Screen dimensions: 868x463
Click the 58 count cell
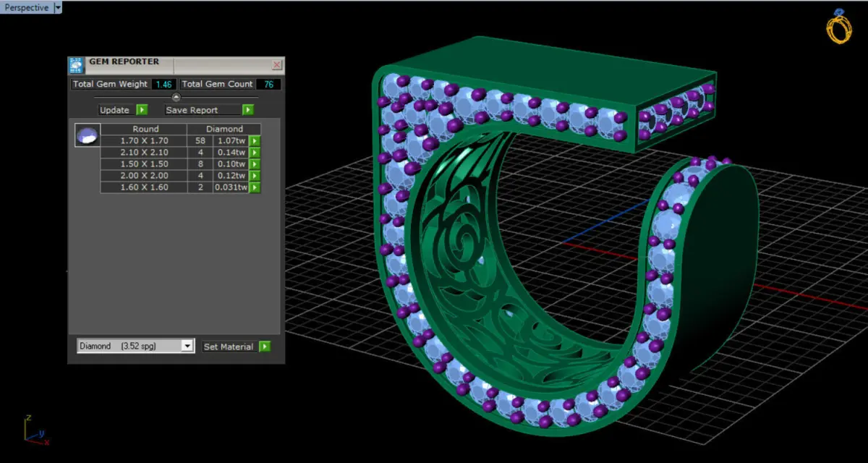[200, 140]
